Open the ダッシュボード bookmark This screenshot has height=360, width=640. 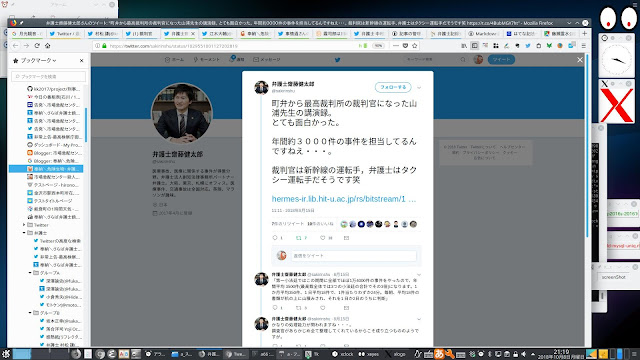point(54,145)
